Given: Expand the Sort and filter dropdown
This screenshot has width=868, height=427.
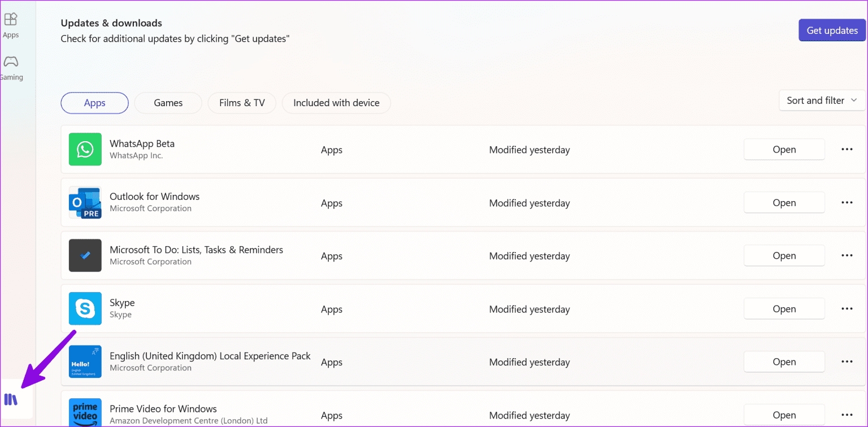Looking at the screenshot, I should 822,101.
